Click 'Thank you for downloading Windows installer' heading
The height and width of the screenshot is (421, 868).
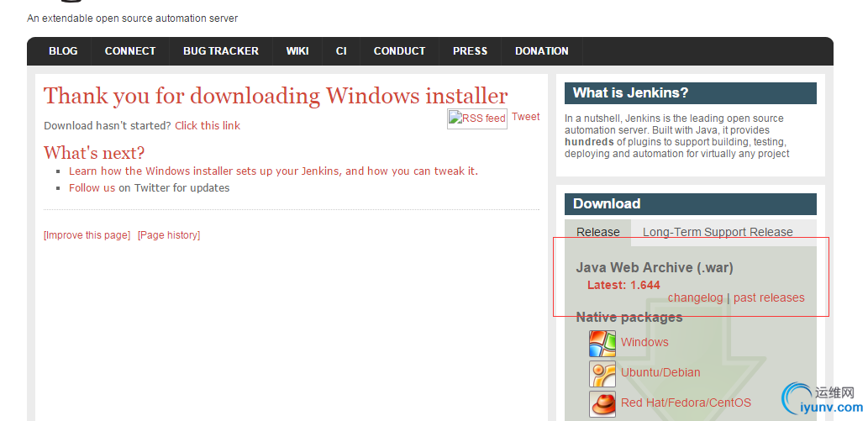click(x=276, y=97)
